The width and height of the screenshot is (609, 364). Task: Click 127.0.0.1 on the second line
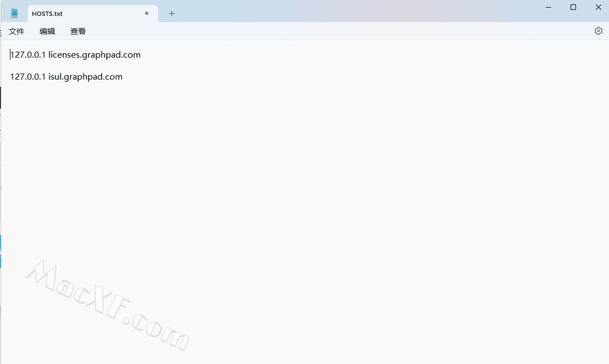[27, 77]
